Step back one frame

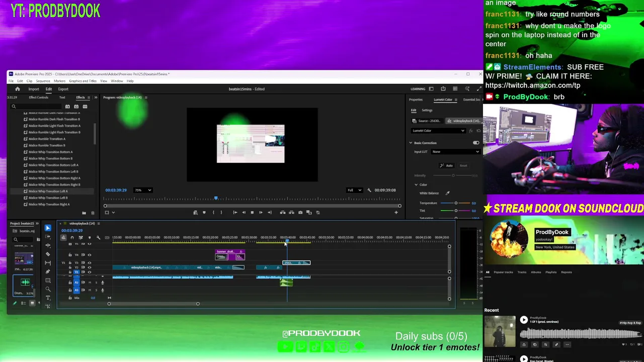tap(244, 212)
